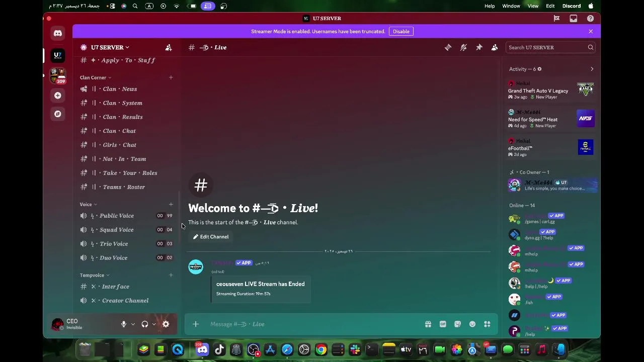
Task: Create channel in Tempvoice category
Action: [x=171, y=275]
